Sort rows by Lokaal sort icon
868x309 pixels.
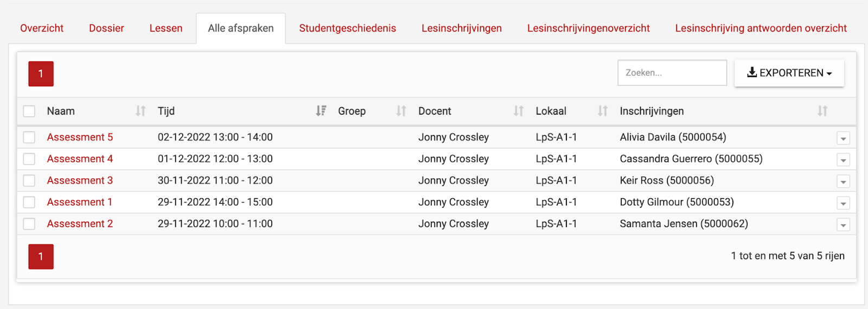click(x=603, y=111)
